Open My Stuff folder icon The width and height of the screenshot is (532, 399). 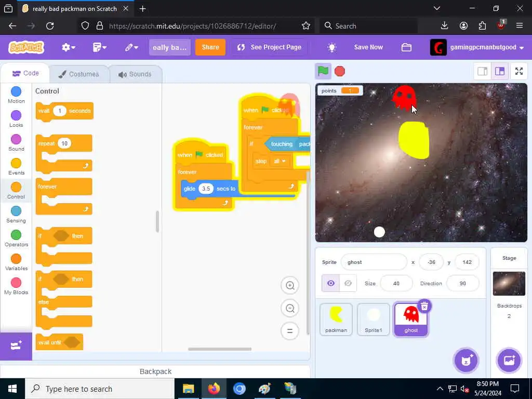click(406, 47)
